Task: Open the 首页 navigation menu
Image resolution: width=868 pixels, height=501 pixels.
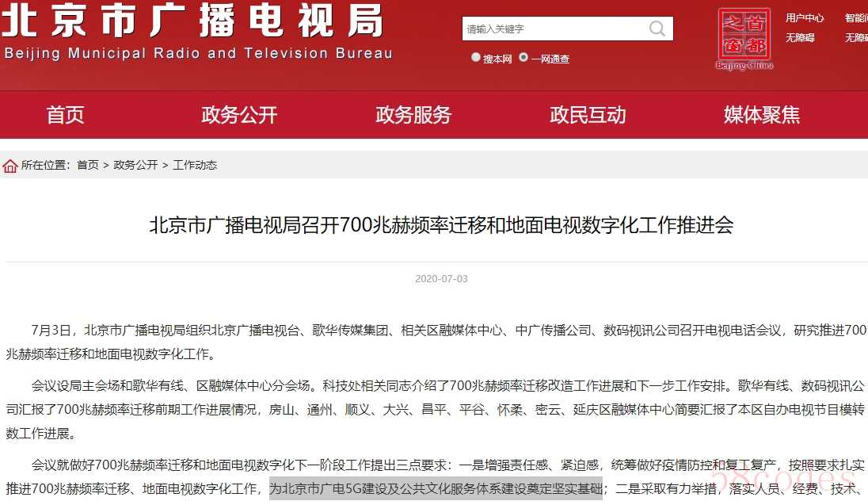Action: (x=65, y=115)
